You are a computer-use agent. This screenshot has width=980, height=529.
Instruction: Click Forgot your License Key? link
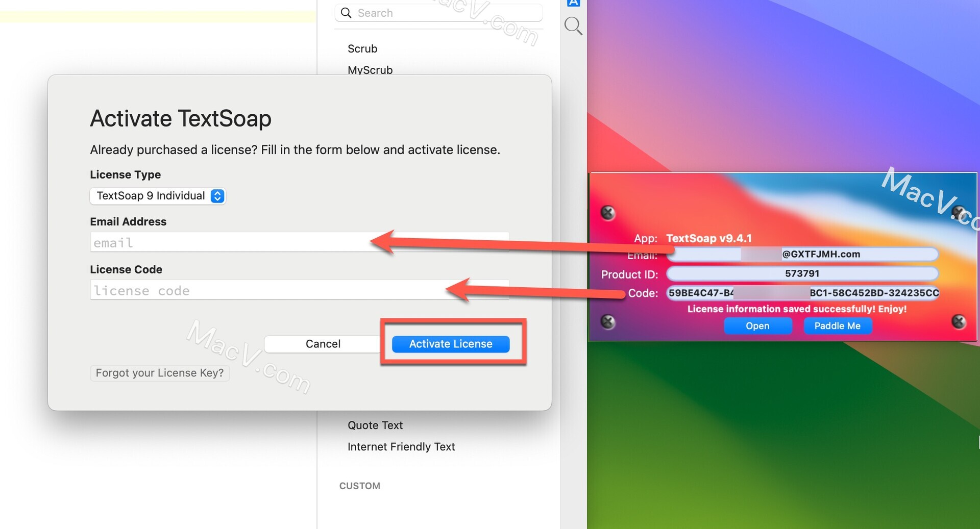[x=160, y=373]
